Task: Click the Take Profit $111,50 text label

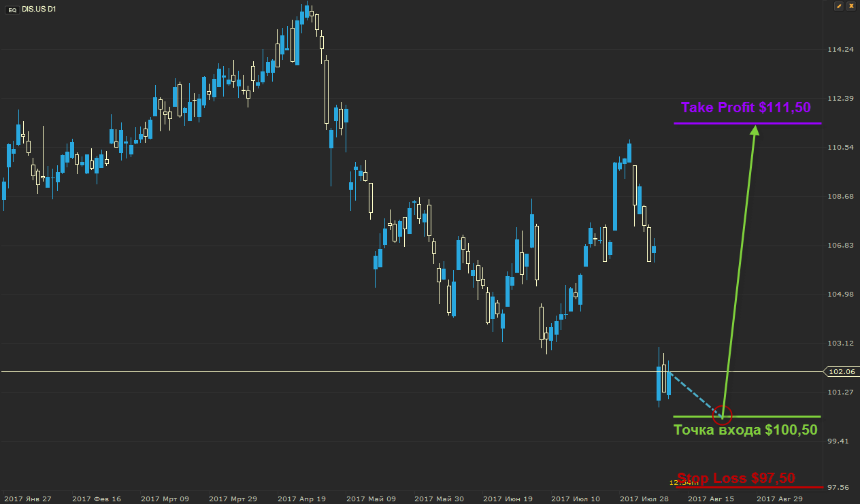Action: 746,107
